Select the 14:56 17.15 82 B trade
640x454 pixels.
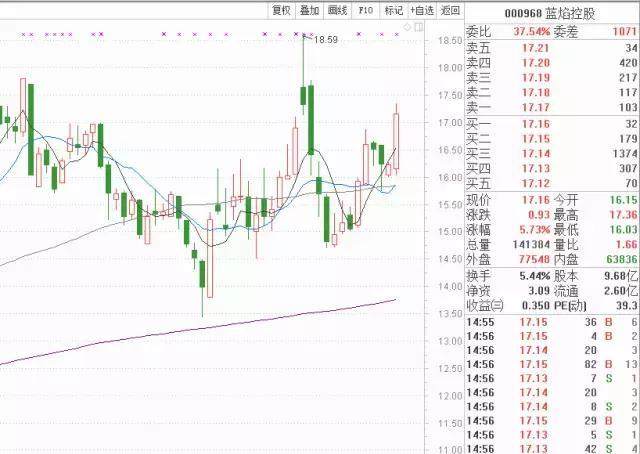tap(552, 365)
